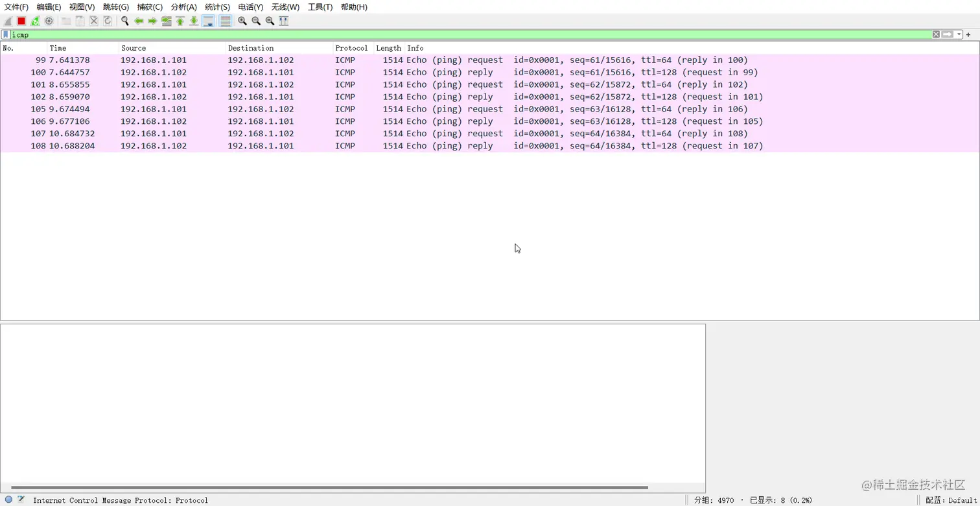Click the expert information circle in status bar
Screen dimensions: 980x506
[8, 500]
